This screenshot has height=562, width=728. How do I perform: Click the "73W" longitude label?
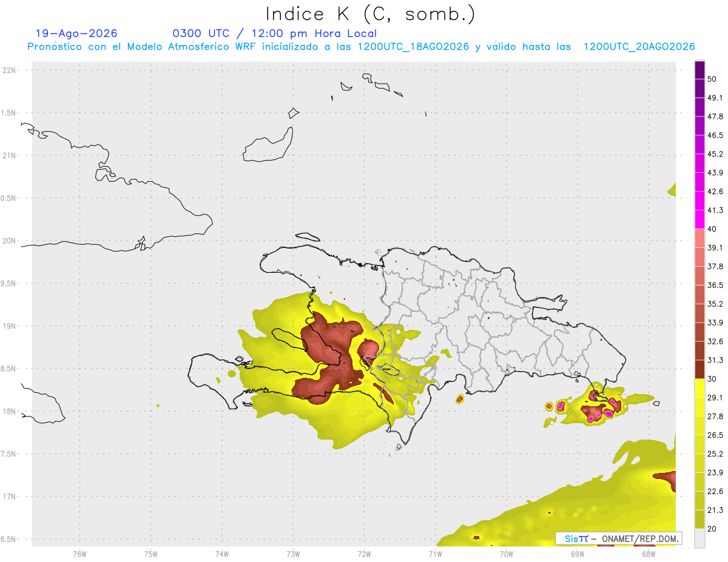[x=293, y=554]
